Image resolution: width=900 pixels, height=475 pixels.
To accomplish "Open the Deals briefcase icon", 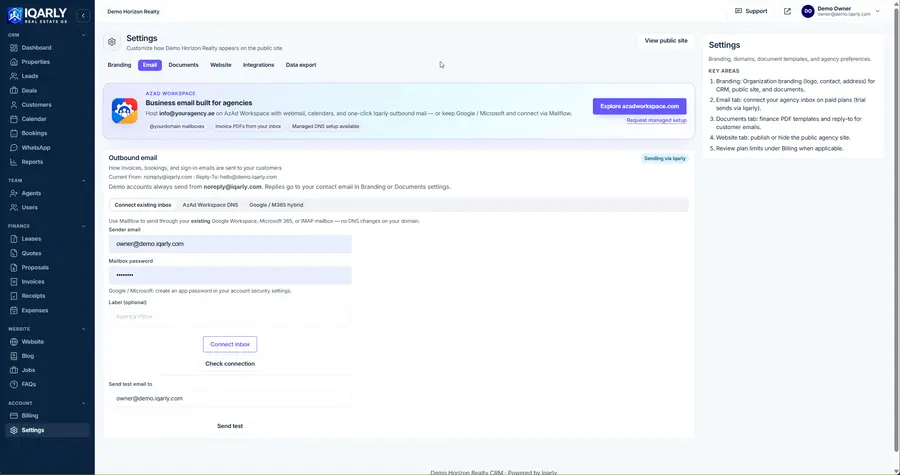I will click(14, 91).
